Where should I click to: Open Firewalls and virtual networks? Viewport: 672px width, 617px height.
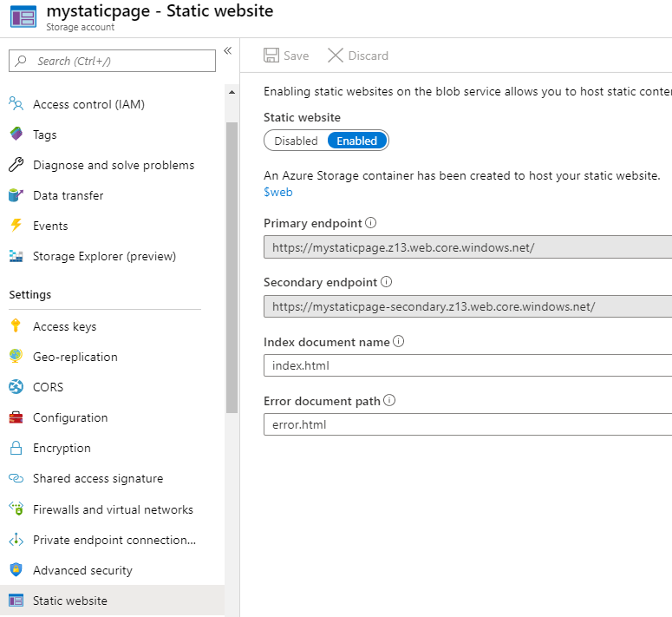pos(113,509)
